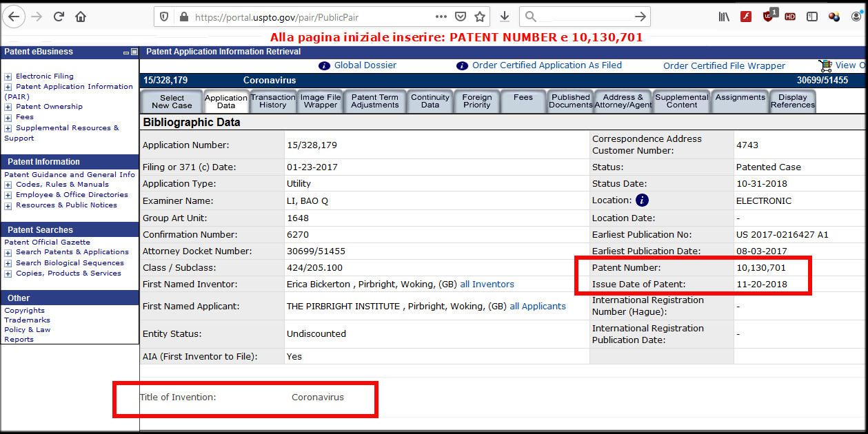Open Address & Attorney/Agent tab
Viewport: 868px width, 434px height.
pos(623,101)
